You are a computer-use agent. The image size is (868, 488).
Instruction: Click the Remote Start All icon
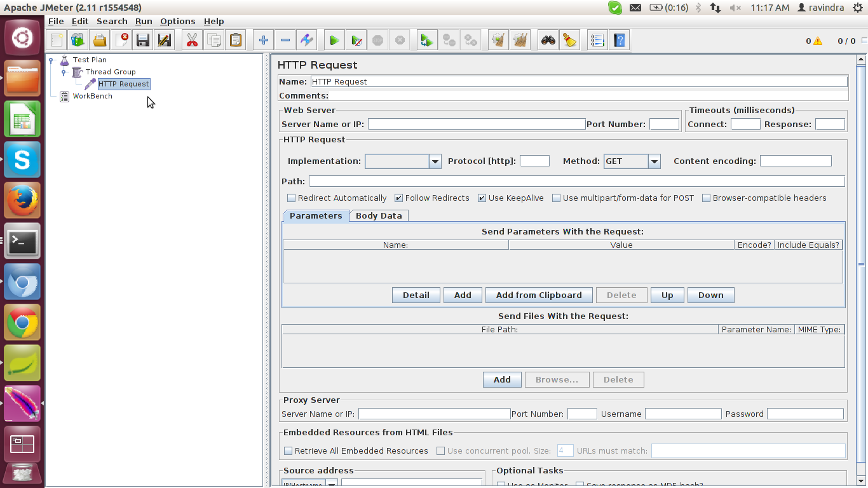(427, 41)
